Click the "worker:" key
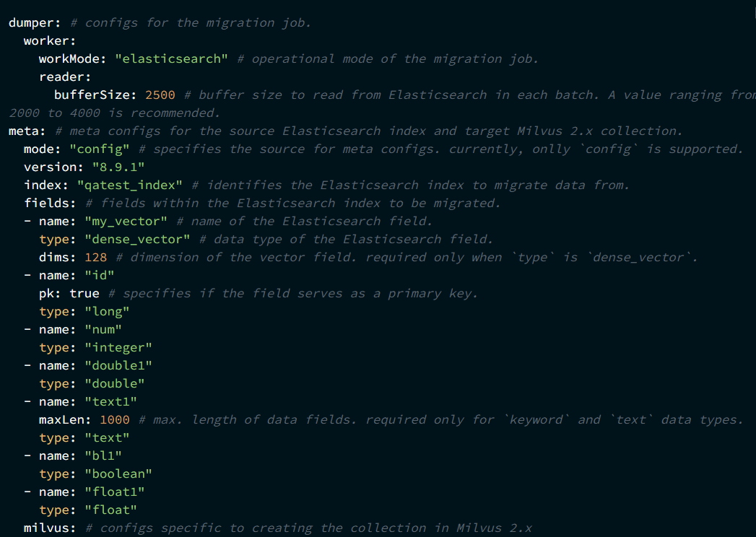756x537 pixels. pyautogui.click(x=50, y=40)
